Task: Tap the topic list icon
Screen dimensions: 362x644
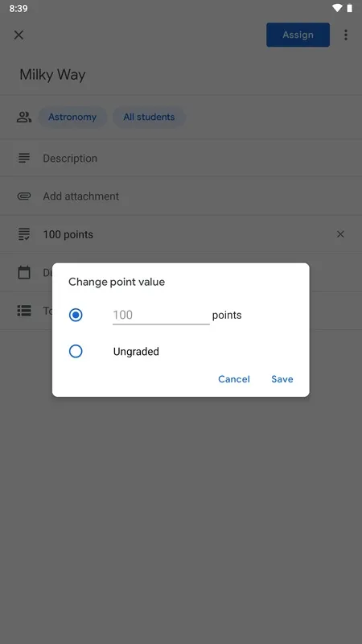Action: click(24, 311)
